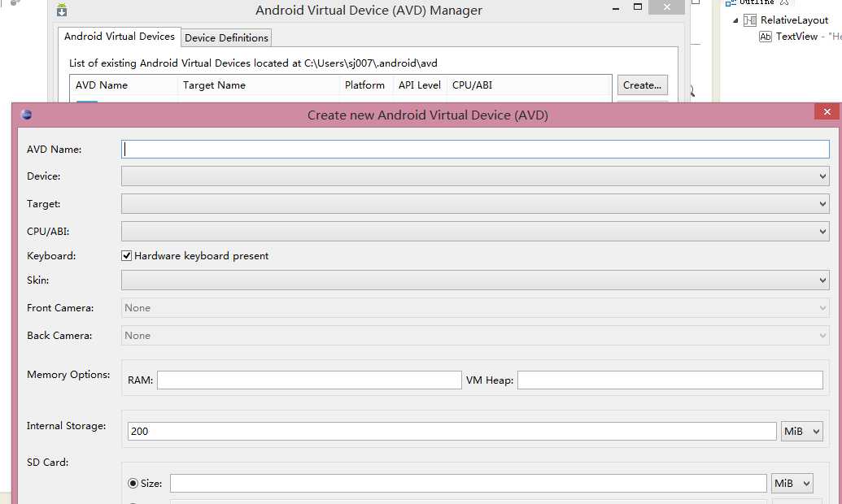Close the AVD Manager window
The image size is (842, 504).
point(666,7)
